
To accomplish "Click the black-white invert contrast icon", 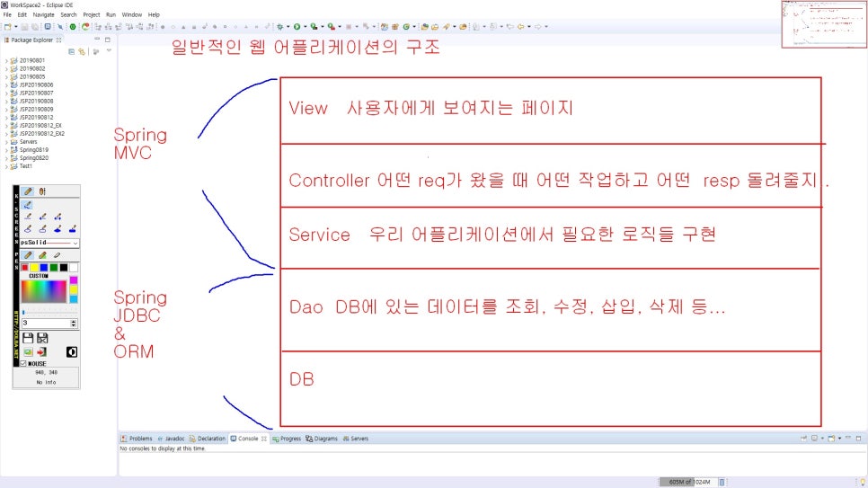I will click(x=72, y=351).
